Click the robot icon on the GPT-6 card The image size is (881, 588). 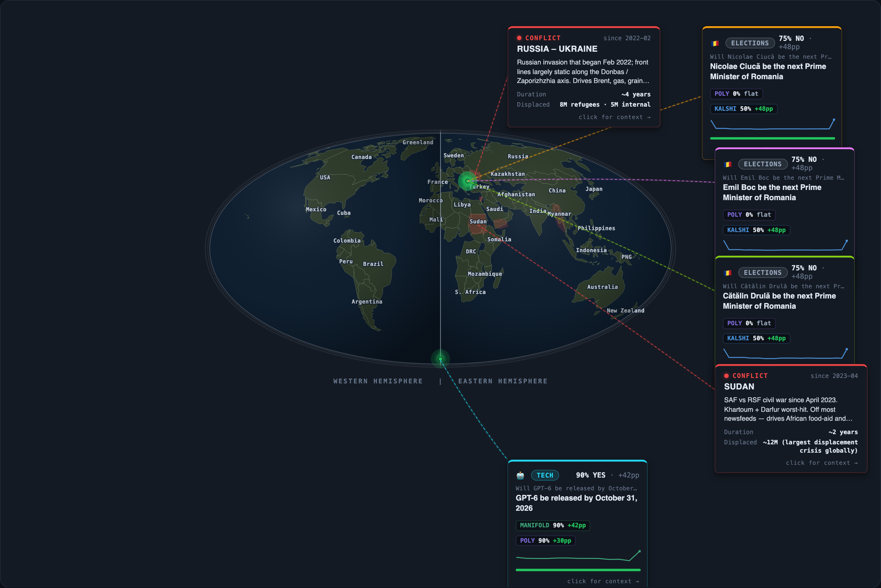click(x=520, y=476)
